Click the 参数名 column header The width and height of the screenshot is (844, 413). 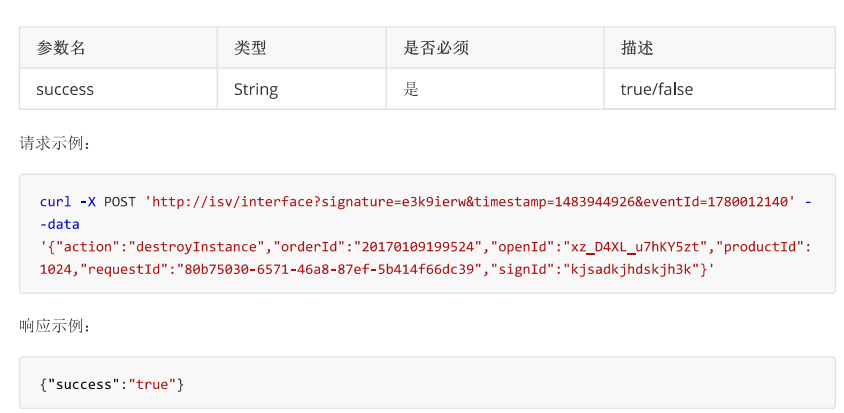tap(118, 47)
